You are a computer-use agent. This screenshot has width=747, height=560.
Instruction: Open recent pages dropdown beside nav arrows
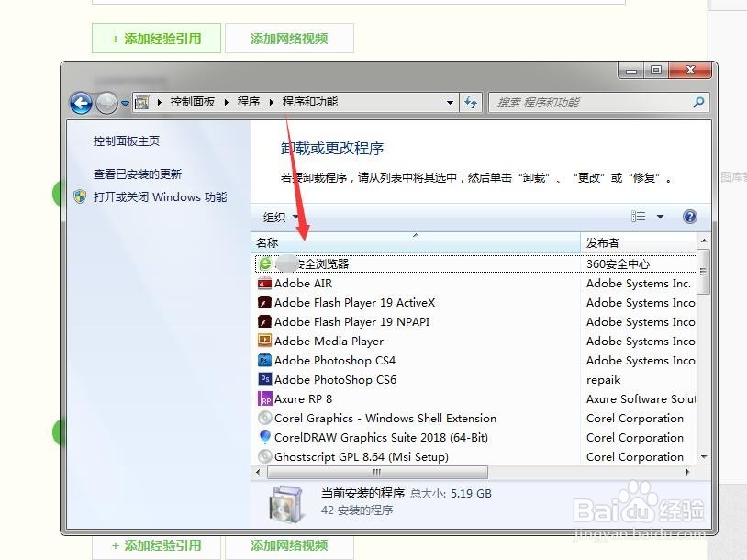click(x=125, y=103)
